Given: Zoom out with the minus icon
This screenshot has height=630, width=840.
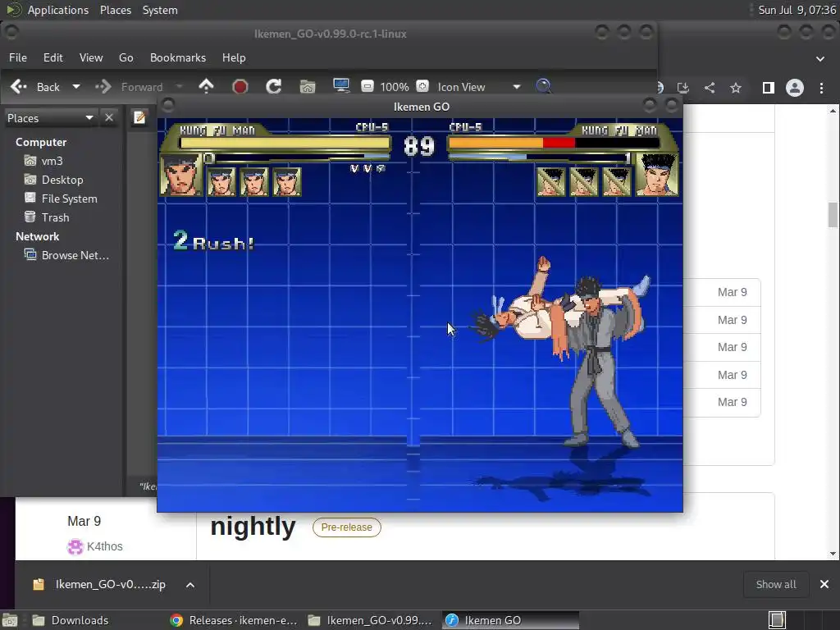Looking at the screenshot, I should (x=367, y=86).
